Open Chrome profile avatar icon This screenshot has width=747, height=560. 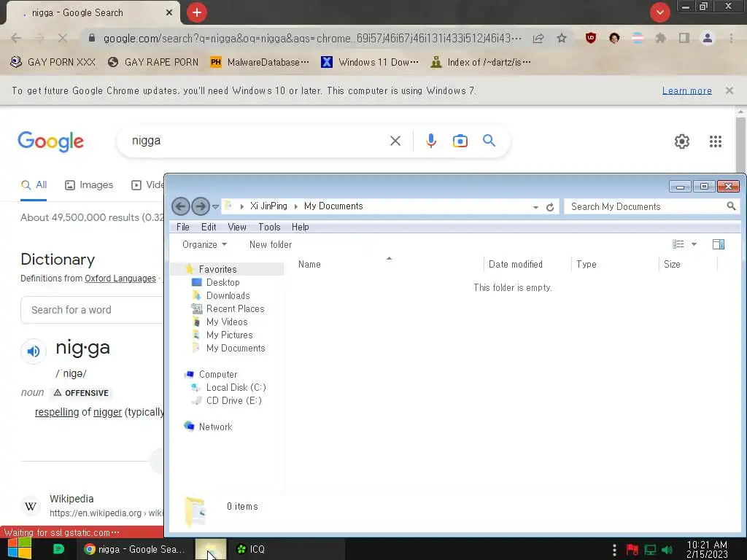point(708,38)
